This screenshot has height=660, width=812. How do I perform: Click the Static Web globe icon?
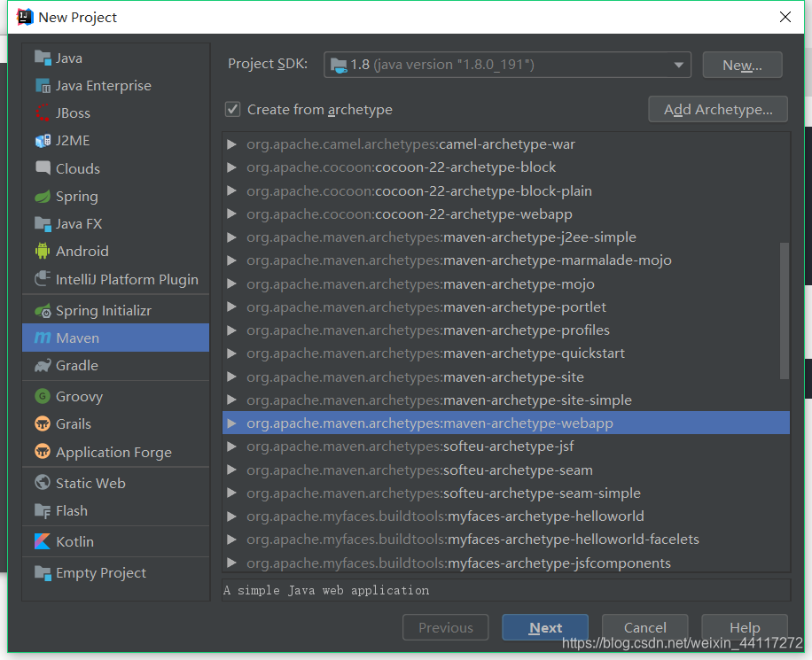(x=43, y=483)
